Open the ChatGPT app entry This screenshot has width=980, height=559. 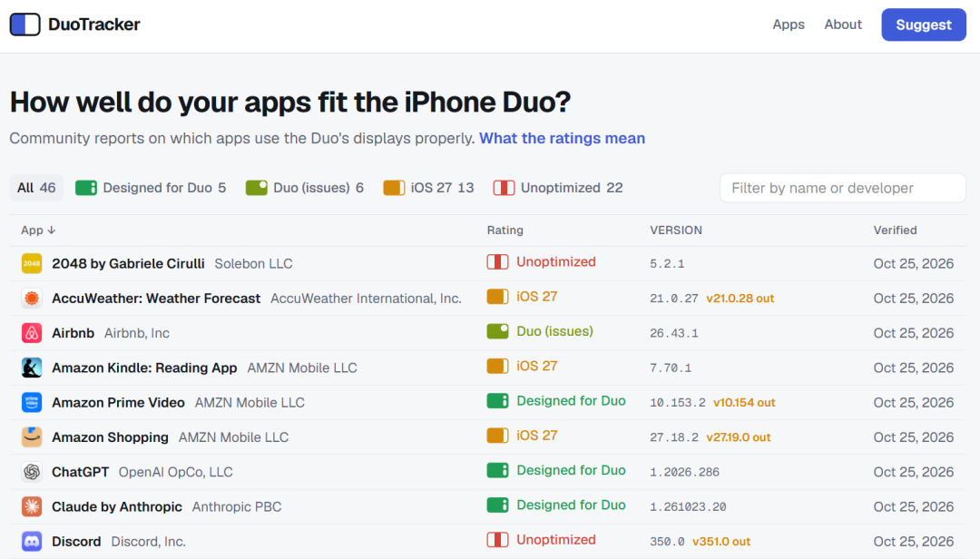coord(80,472)
